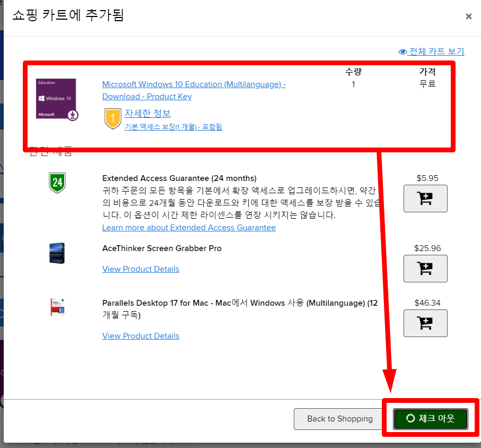Image resolution: width=481 pixels, height=448 pixels.
Task: Click the 쇼핑 카트에 추가됨 dialog title
Action: [x=68, y=15]
